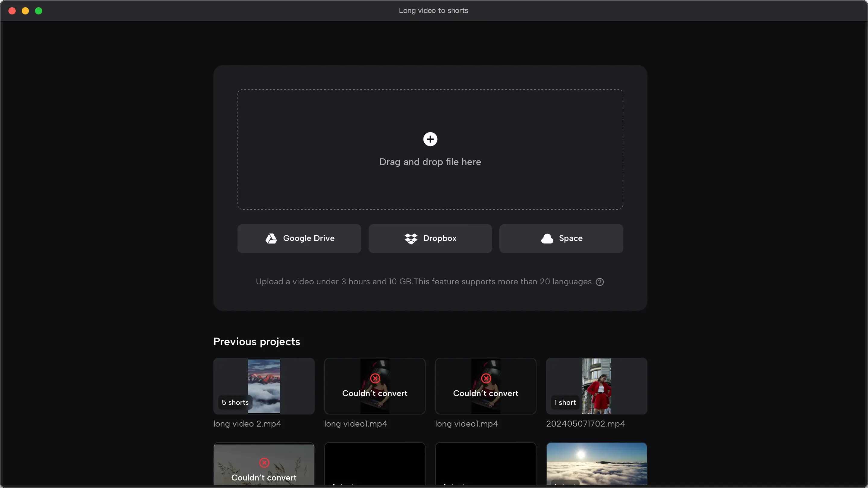This screenshot has height=488, width=868.
Task: Click error icon on first long video1.mp4
Action: coord(375,379)
